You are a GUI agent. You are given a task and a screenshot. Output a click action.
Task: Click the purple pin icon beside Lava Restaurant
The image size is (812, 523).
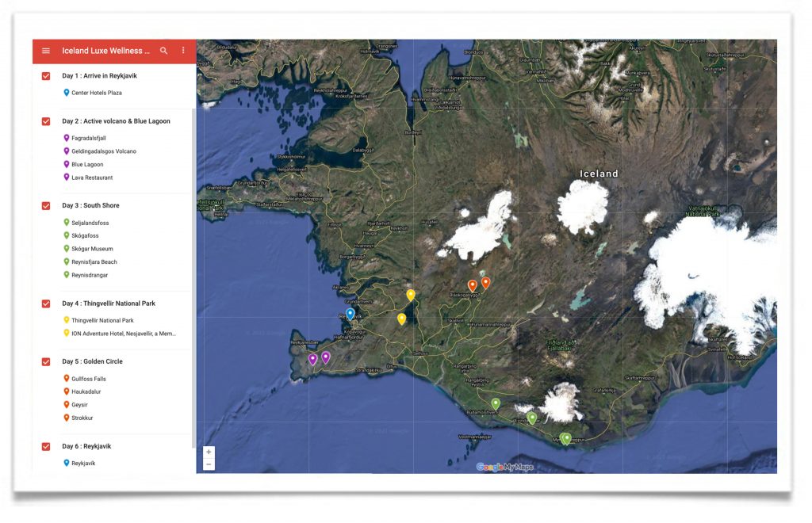[67, 178]
